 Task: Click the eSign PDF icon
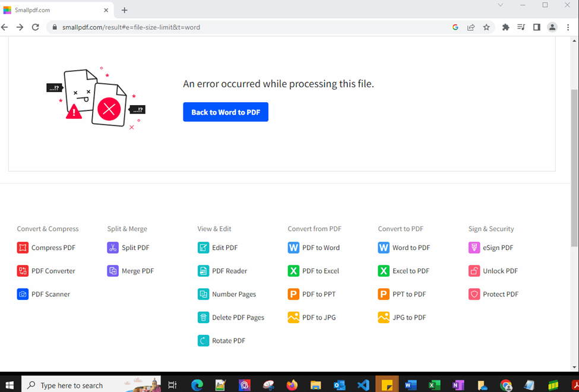tap(474, 248)
